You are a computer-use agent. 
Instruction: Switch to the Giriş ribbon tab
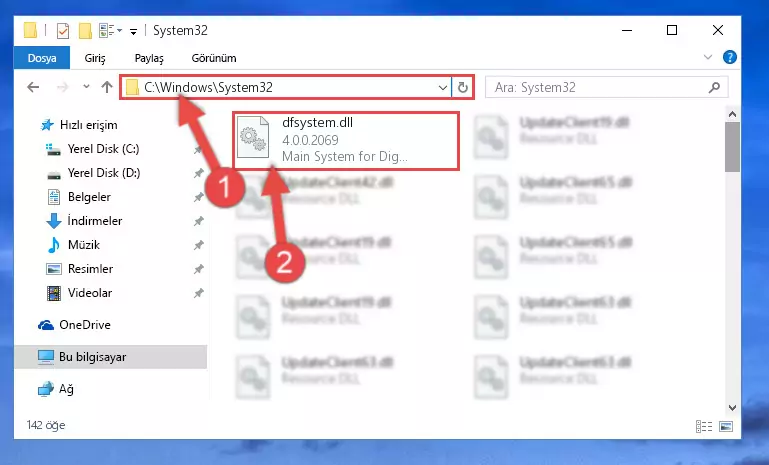(x=95, y=58)
